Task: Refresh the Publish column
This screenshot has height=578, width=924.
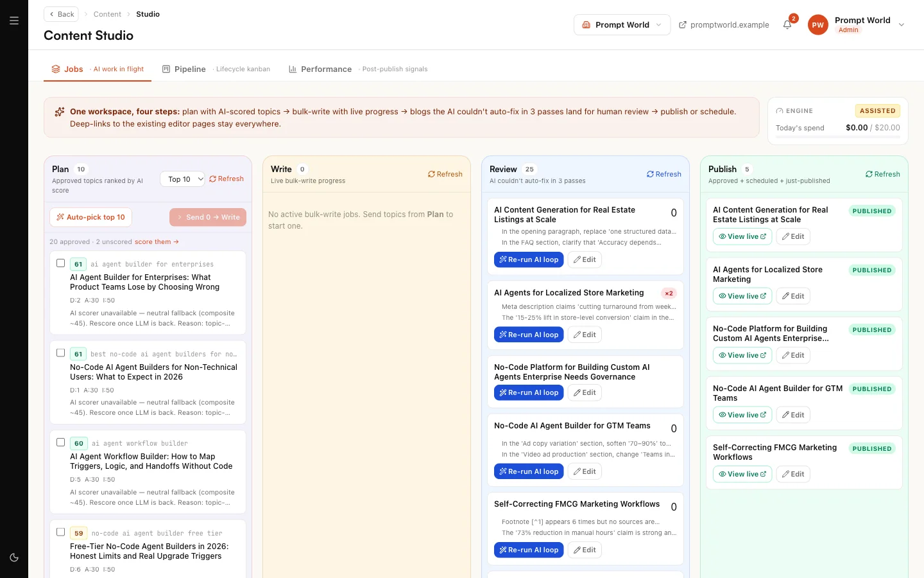Action: point(883,174)
